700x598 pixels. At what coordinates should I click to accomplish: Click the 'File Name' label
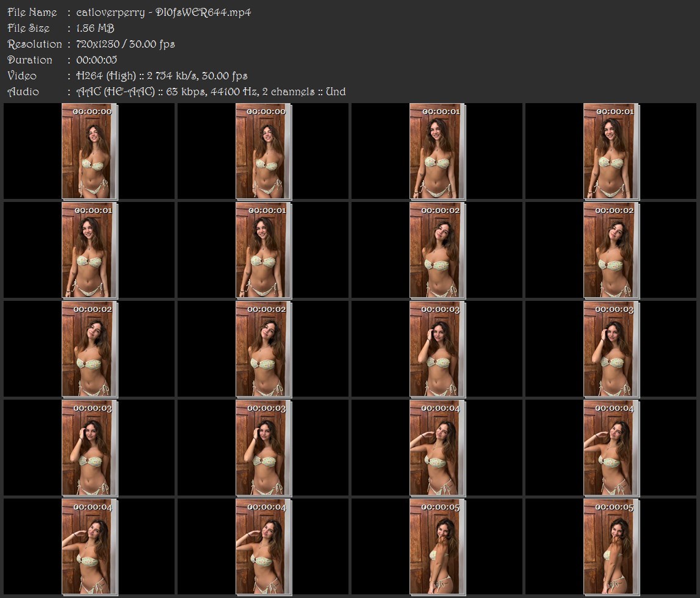click(x=32, y=12)
